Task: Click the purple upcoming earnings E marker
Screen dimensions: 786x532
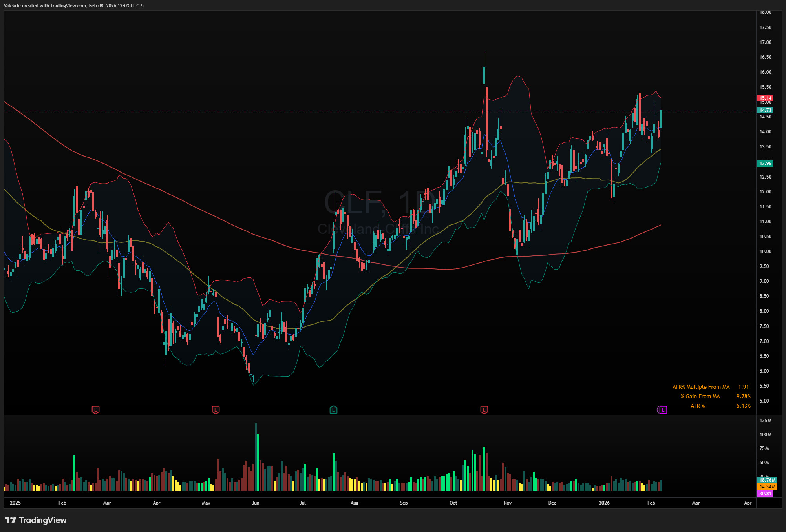Action: click(662, 410)
